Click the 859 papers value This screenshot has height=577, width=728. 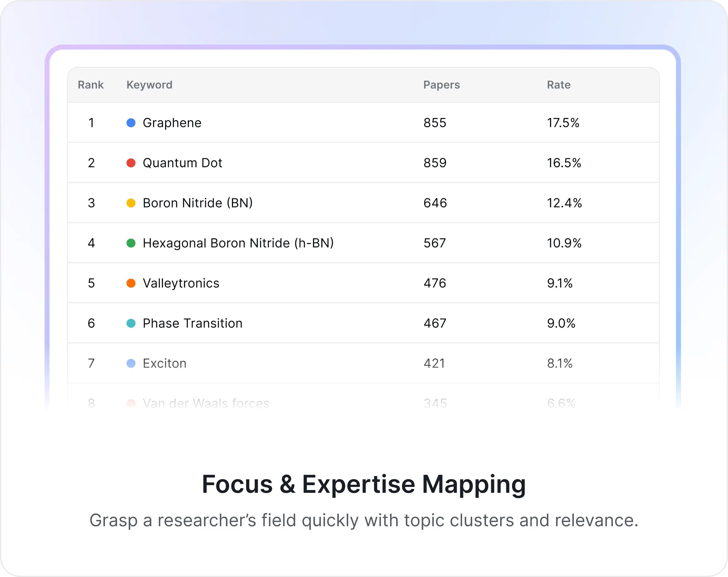435,163
